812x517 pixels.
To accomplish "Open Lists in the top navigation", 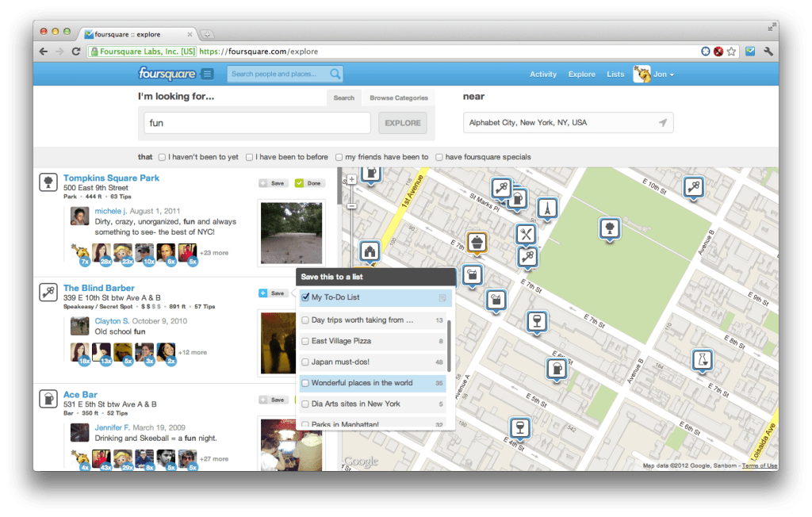I will click(615, 75).
